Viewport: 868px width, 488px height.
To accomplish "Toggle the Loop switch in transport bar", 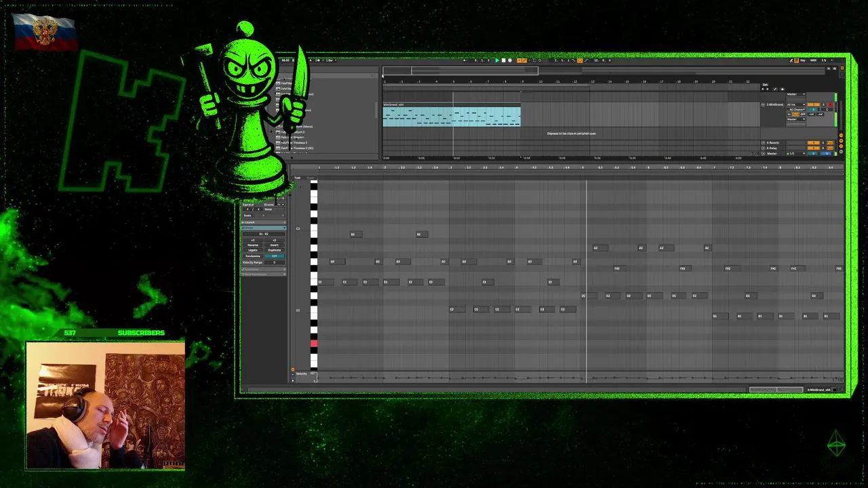I will [579, 60].
